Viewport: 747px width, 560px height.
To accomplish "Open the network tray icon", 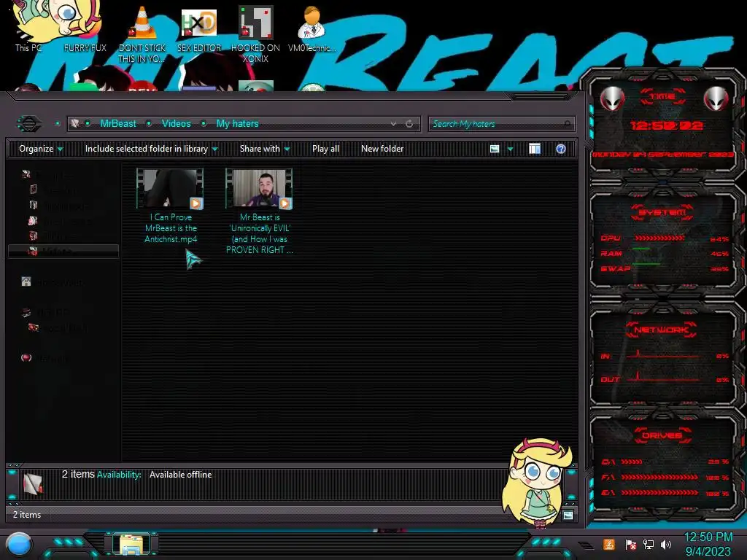I will [x=649, y=545].
